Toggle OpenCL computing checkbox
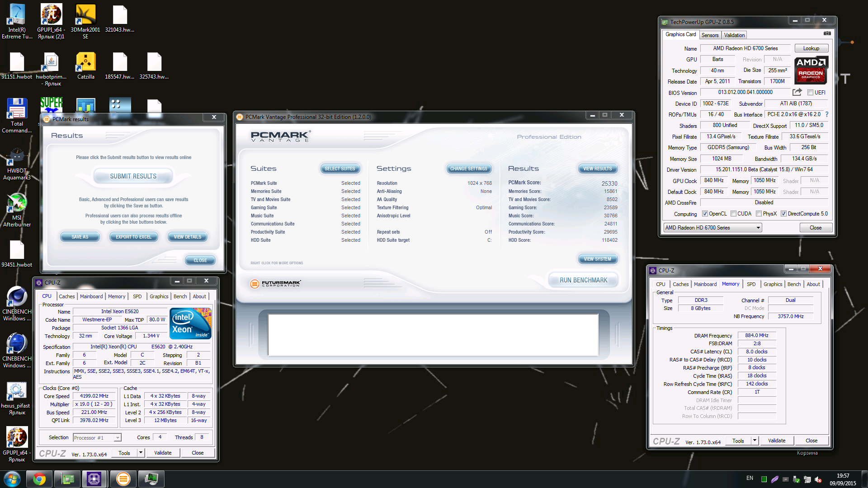868x488 pixels. [x=705, y=214]
